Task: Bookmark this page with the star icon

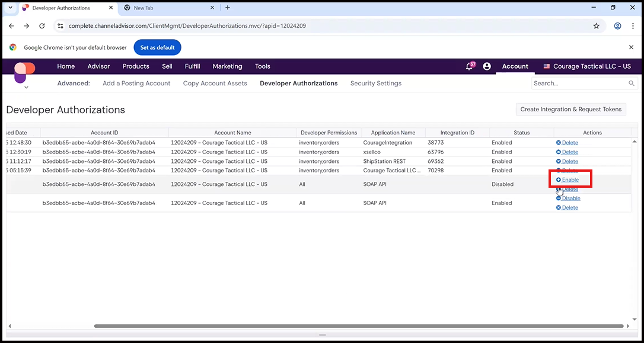Action: tap(597, 26)
